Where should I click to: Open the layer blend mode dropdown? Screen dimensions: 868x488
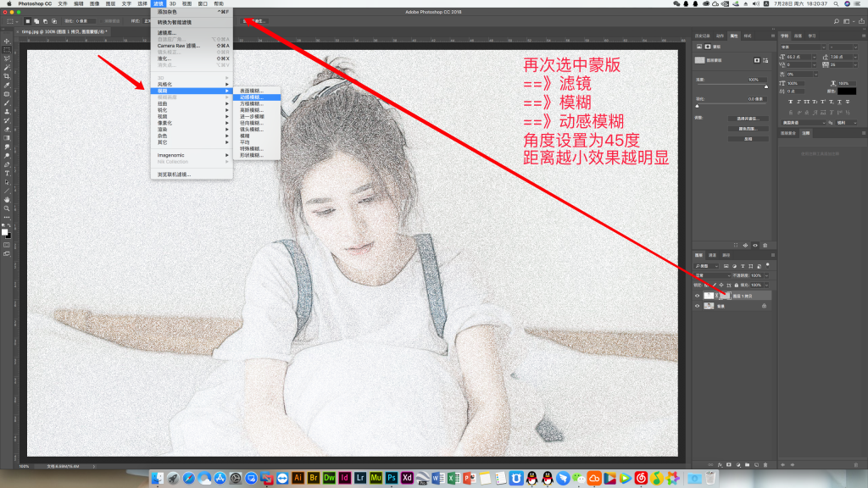(x=712, y=275)
